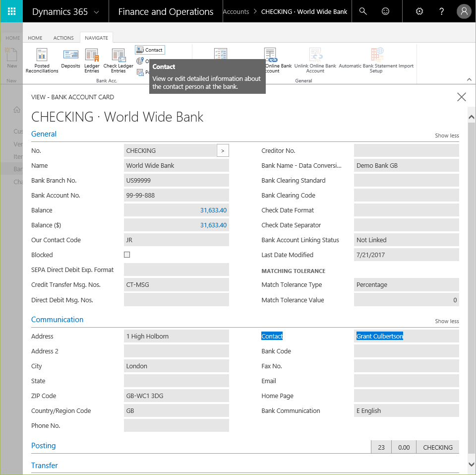This screenshot has height=475, width=476.
Task: Click Show less in General section
Action: pyautogui.click(x=447, y=136)
